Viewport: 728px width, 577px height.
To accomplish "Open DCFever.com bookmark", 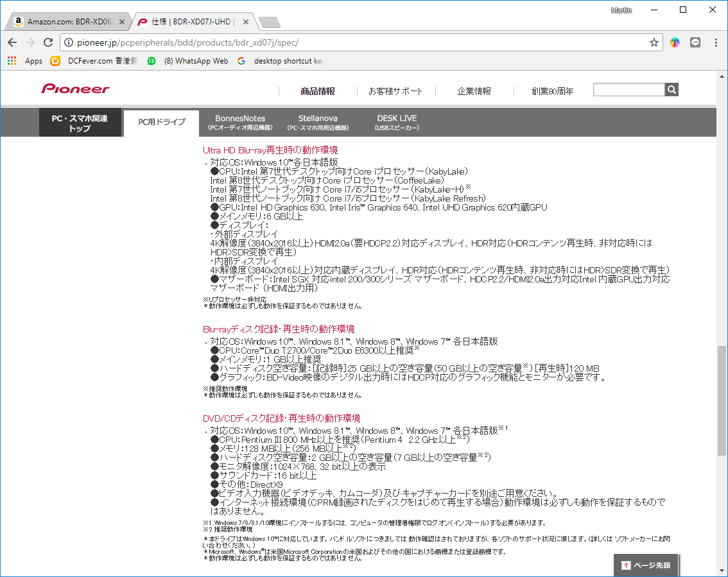I will pos(94,61).
